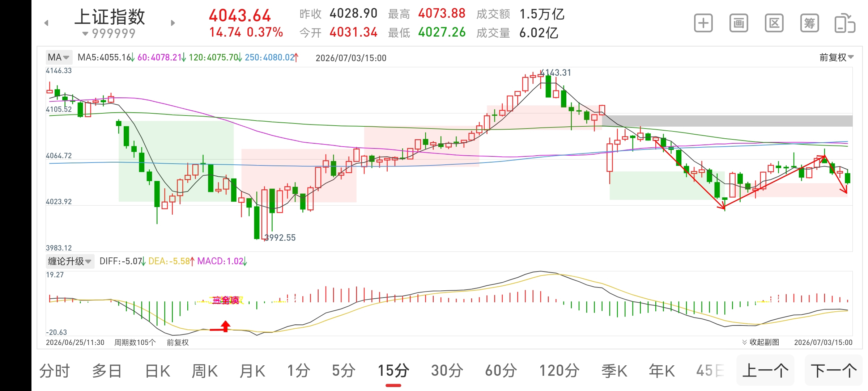Open the 筹 chip distribution icon
Screen dimensions: 868x391
809,24
